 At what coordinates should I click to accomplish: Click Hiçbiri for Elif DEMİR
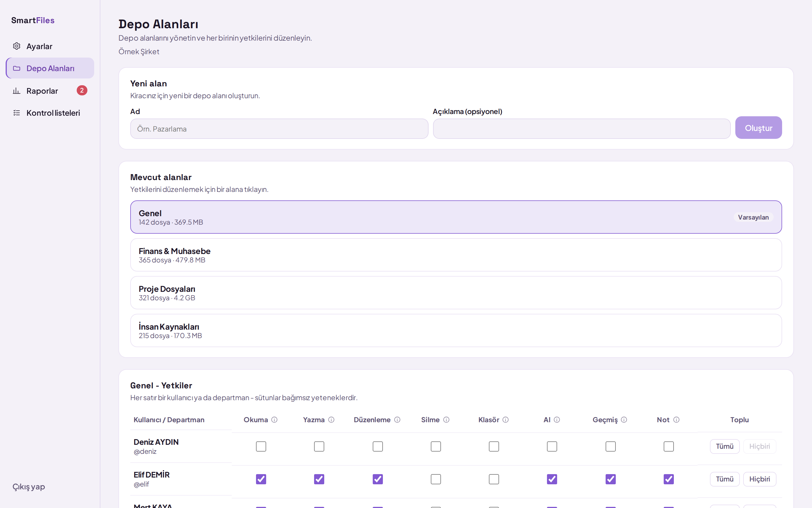(x=760, y=479)
